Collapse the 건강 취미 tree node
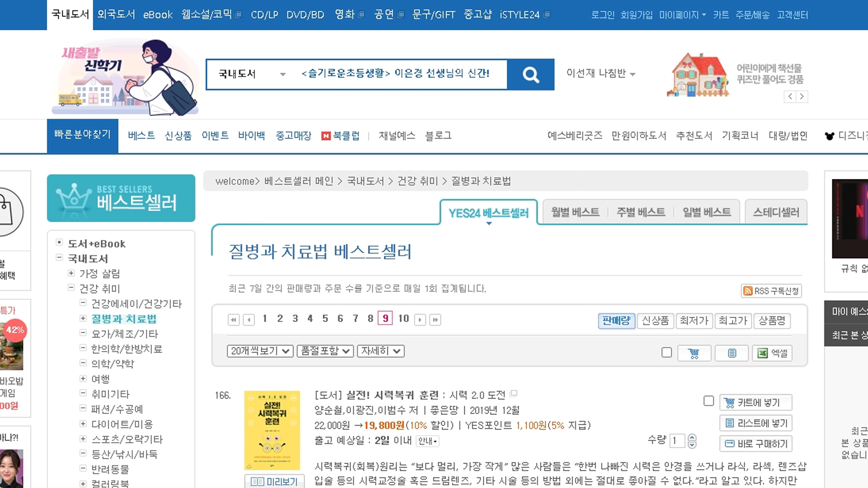This screenshot has width=868, height=488. (71, 287)
